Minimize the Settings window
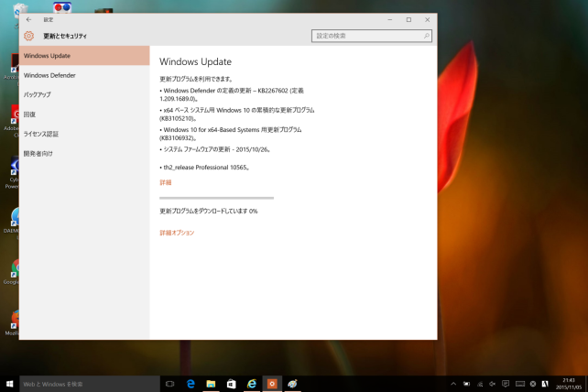 [390, 19]
